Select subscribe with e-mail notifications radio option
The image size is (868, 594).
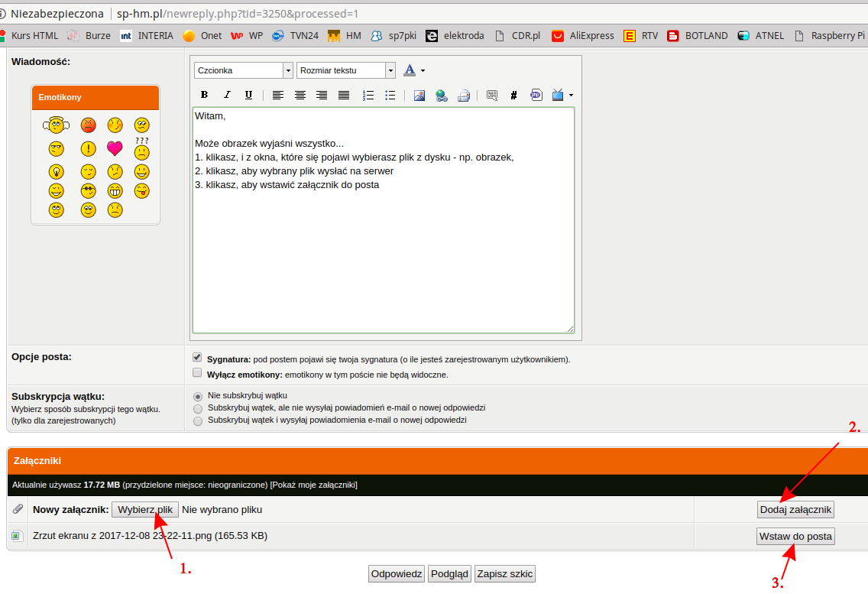click(x=198, y=420)
